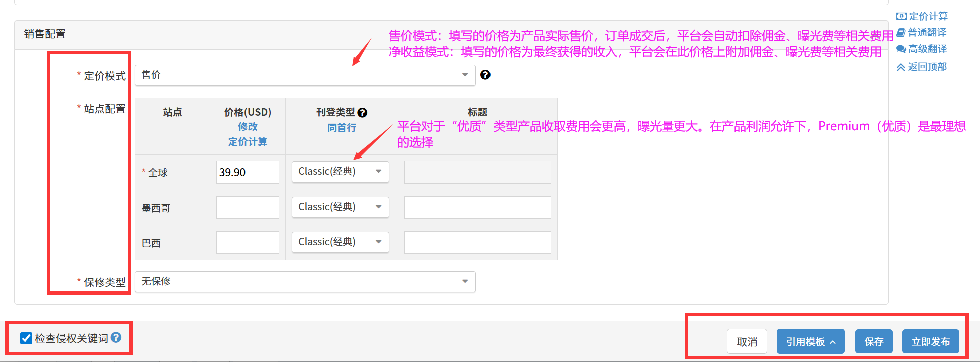Click the 立即发布 button
980x362 pixels.
[x=930, y=342]
